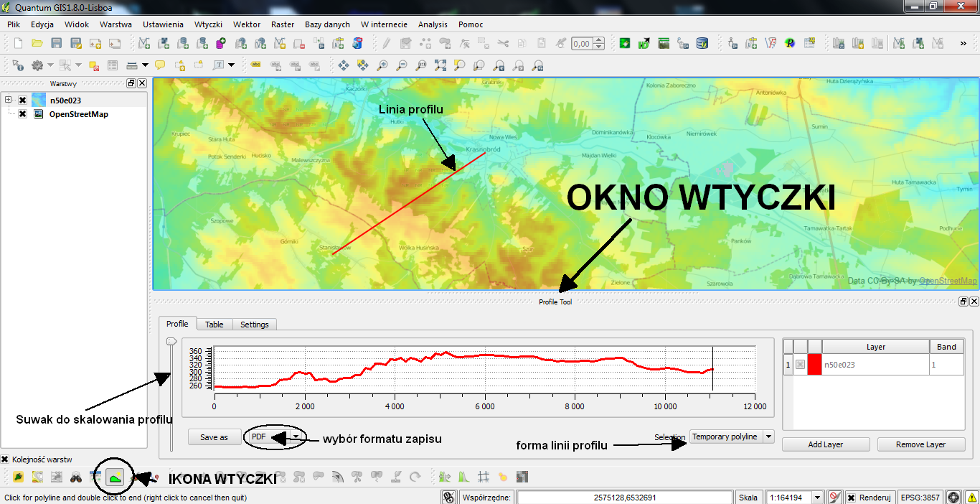Viewport: 980px width, 504px height.
Task: Click the New Shapefile Layer icon
Action: (279, 43)
